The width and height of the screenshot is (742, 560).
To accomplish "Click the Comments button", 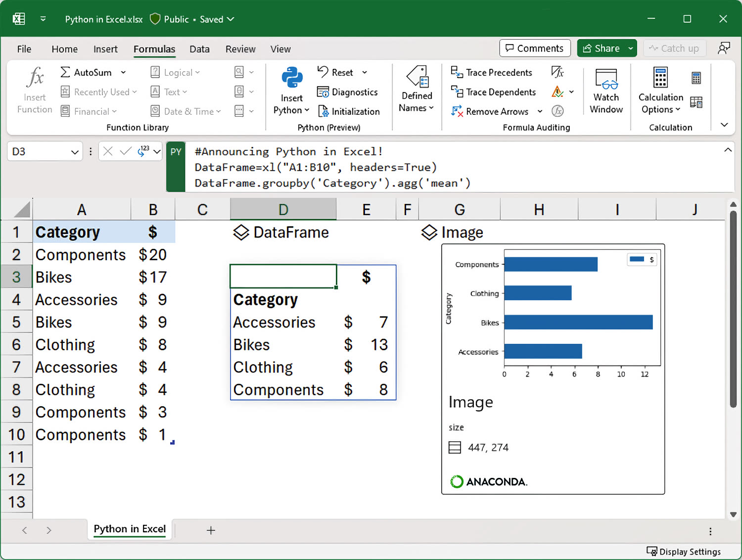I will 535,48.
